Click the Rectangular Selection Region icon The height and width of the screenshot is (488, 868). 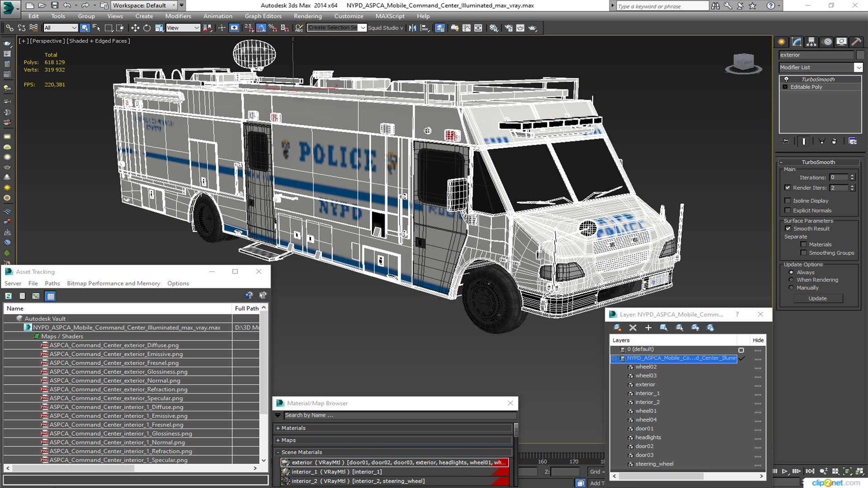point(108,28)
